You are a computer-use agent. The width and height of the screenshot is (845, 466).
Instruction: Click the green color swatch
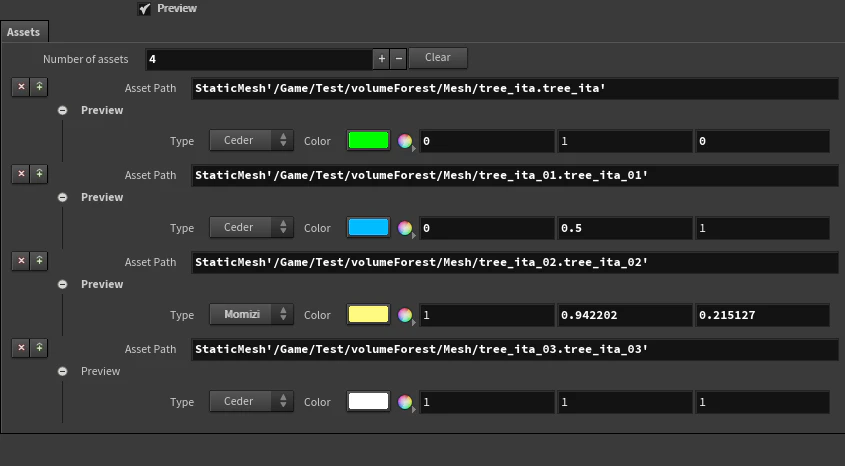coord(369,141)
